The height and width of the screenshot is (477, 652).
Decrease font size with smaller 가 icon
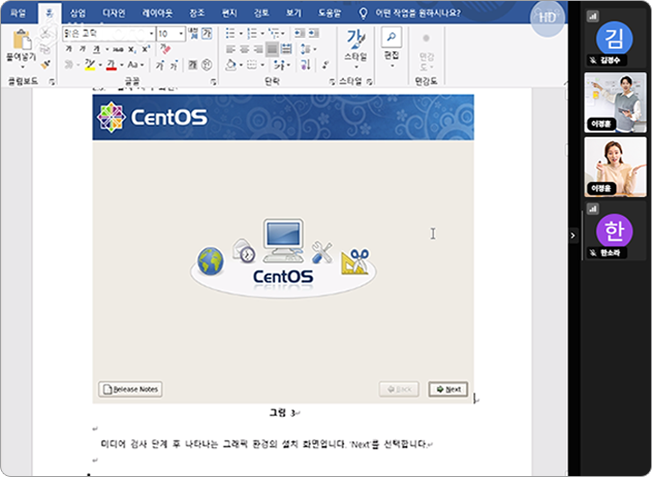pos(174,65)
